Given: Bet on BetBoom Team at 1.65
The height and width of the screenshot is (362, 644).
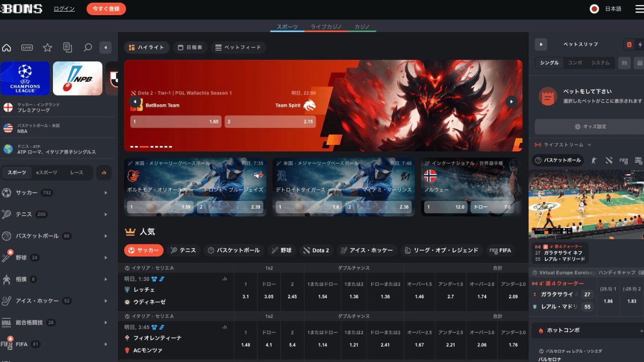Looking at the screenshot, I should pyautogui.click(x=176, y=122).
